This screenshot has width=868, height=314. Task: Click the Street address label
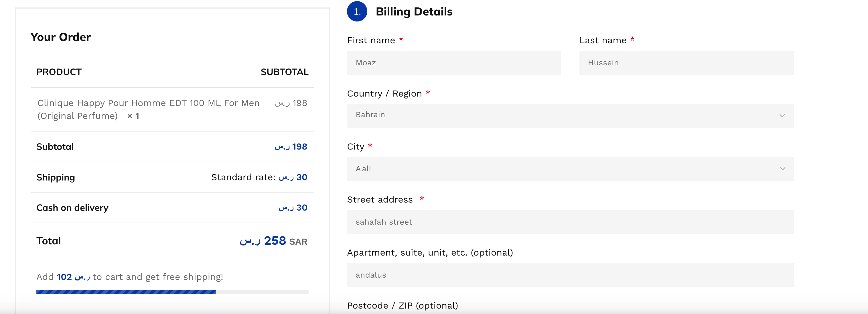pyautogui.click(x=380, y=200)
